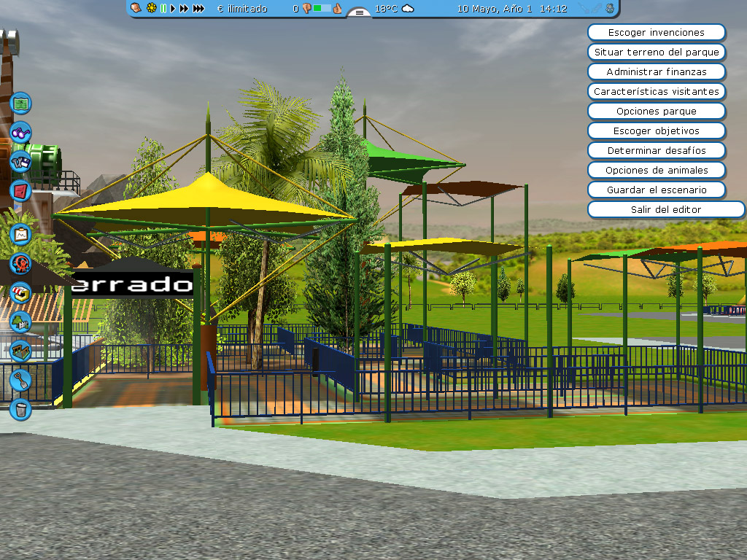Click the cloud weather icon
This screenshot has height=560, width=747.
(409, 8)
